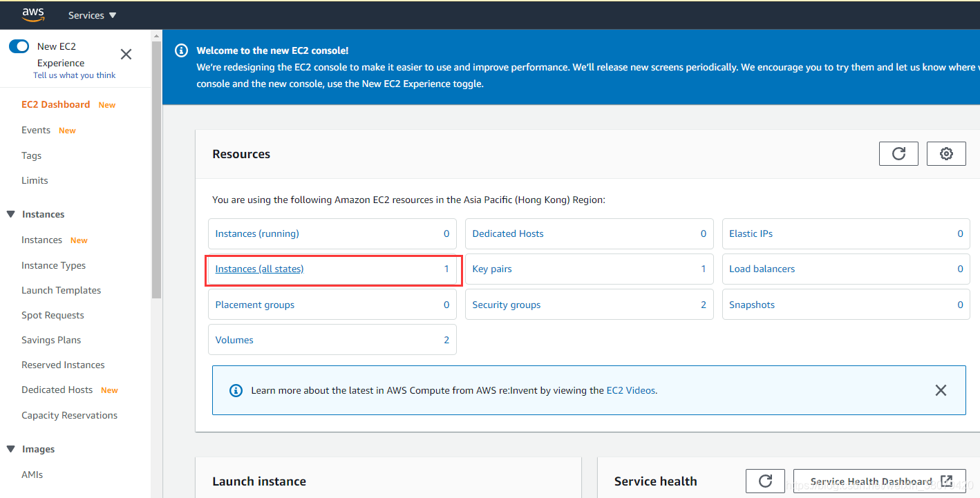Open the Service Health Dashboard button
This screenshot has height=498, width=980.
tap(880, 481)
